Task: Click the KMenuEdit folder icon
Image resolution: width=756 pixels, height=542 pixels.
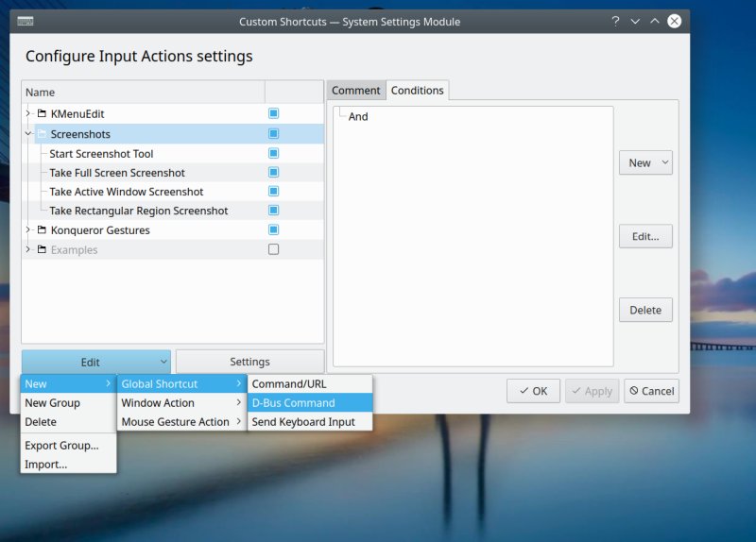Action: pyautogui.click(x=42, y=113)
